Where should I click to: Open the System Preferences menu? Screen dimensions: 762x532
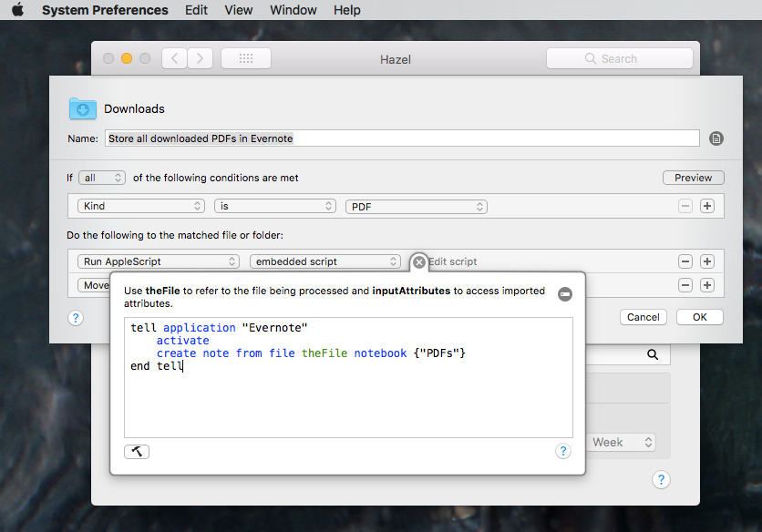coord(105,10)
